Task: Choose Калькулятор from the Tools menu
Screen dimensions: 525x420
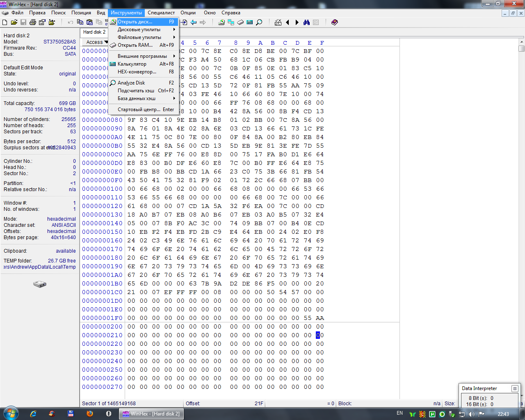Action: [143, 64]
